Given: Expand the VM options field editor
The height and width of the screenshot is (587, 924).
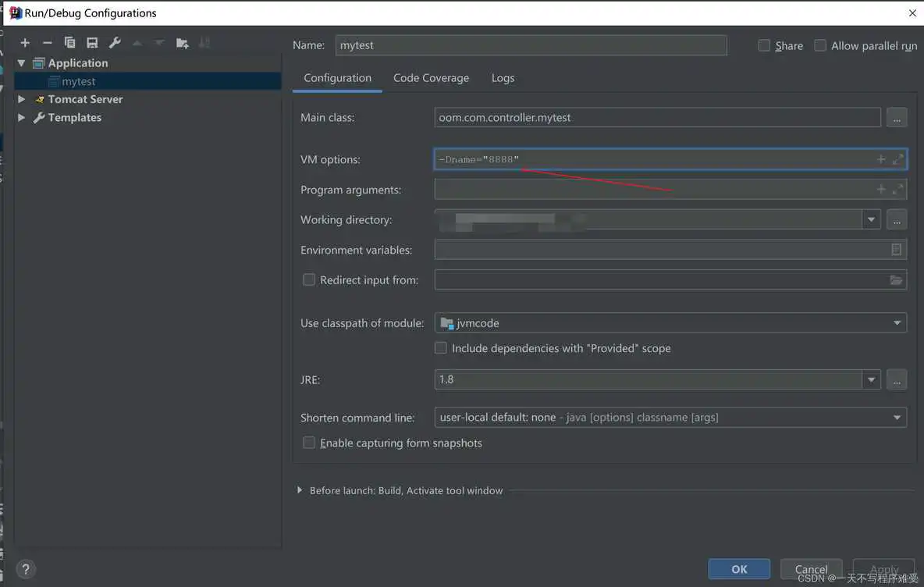Looking at the screenshot, I should [x=897, y=159].
